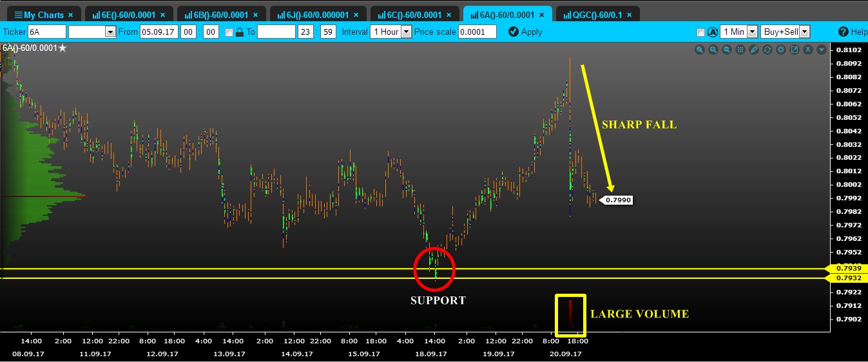Open the 1 Min refresh dropdown
Image resolution: width=868 pixels, height=362 pixels.
738,32
